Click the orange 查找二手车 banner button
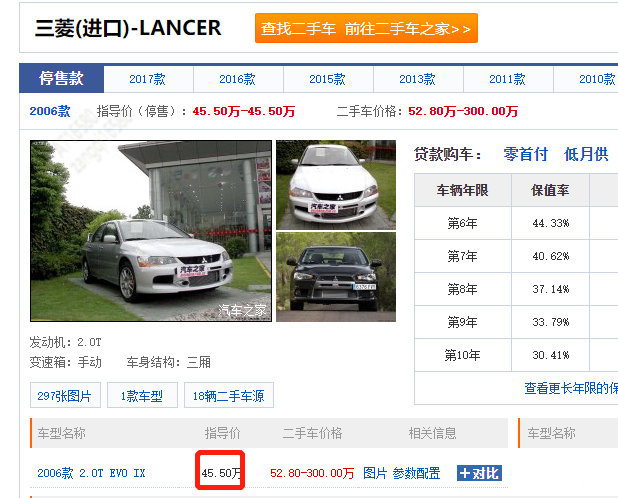Viewport: 618px width, 498px height. click(x=366, y=29)
